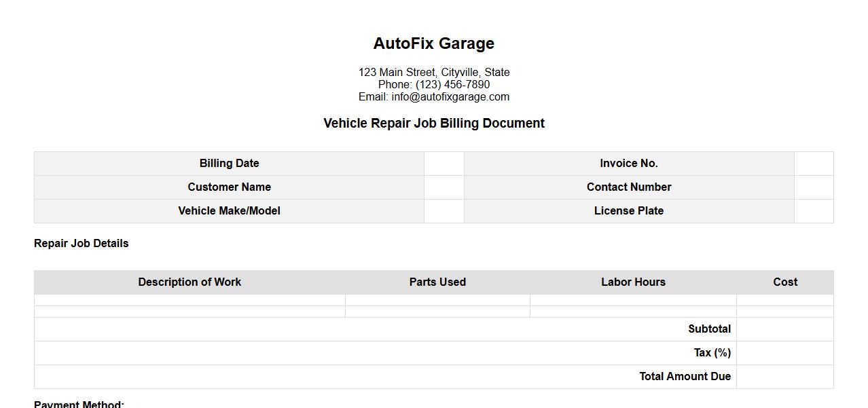Click the empty cell next to Billing Date

point(444,164)
